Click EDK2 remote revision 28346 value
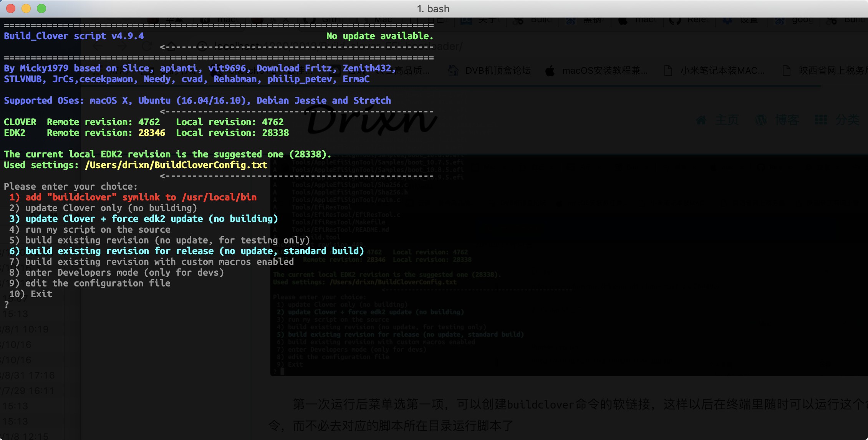 coord(152,132)
